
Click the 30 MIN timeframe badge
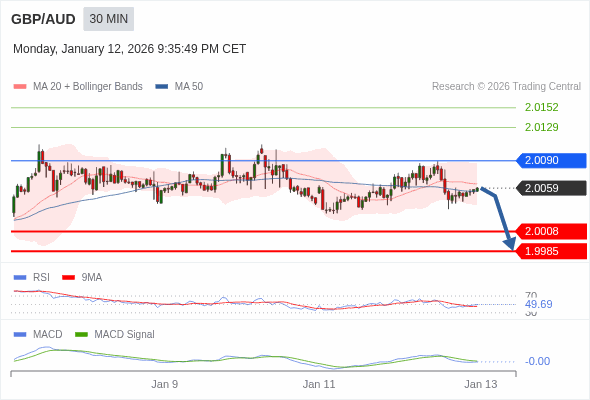click(x=108, y=19)
